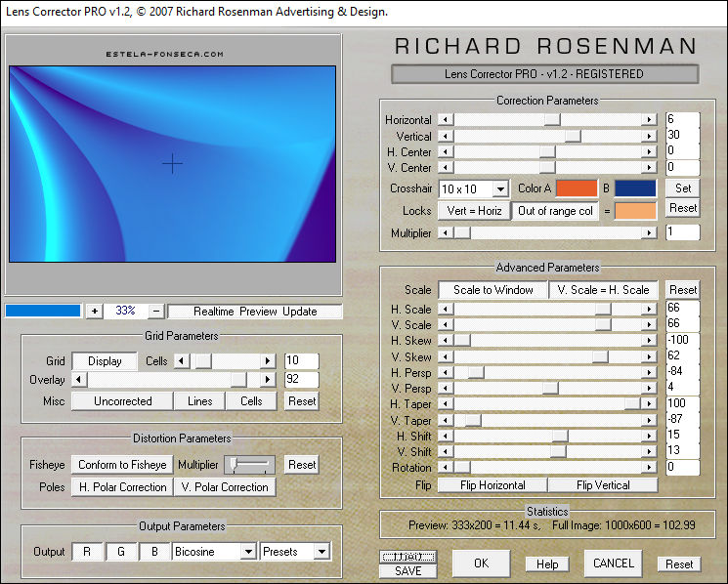Reset the Correction Parameters
The width and height of the screenshot is (728, 584).
tap(683, 208)
